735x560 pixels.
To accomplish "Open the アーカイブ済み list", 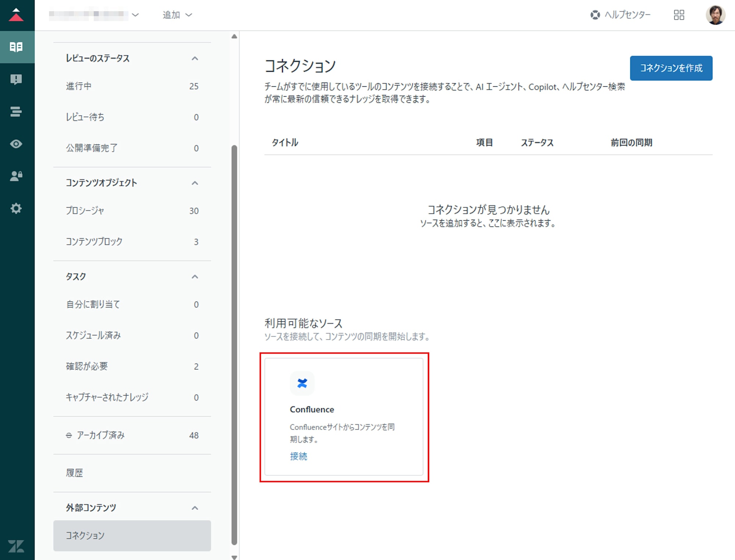I will [101, 435].
